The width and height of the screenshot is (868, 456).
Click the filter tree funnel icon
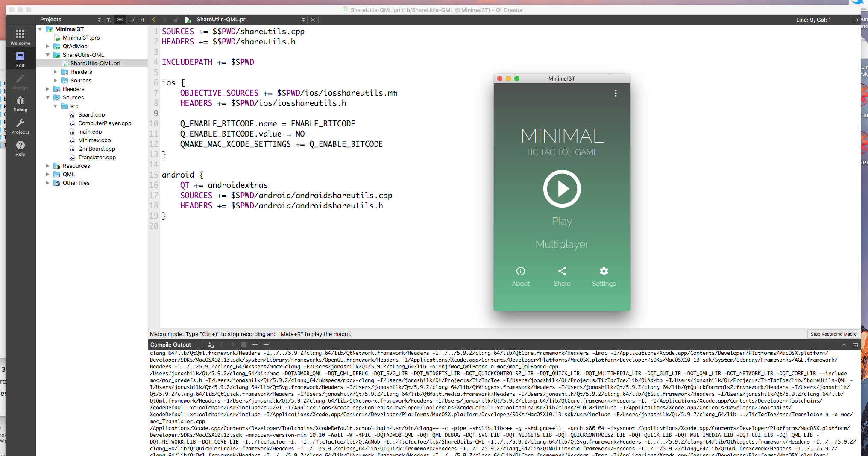109,20
